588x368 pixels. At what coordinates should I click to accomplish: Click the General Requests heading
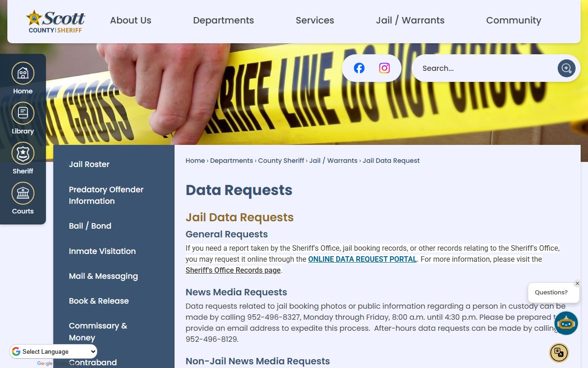(x=226, y=234)
